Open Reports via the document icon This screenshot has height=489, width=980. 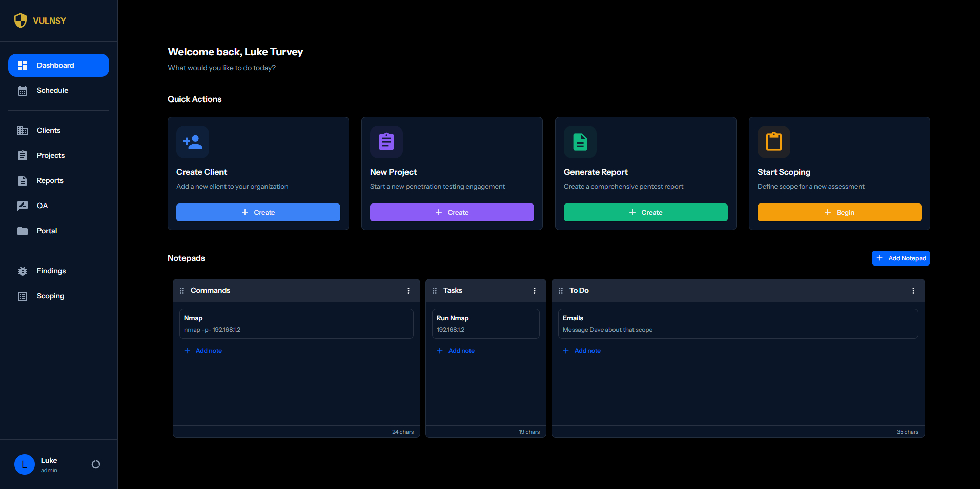pyautogui.click(x=23, y=180)
